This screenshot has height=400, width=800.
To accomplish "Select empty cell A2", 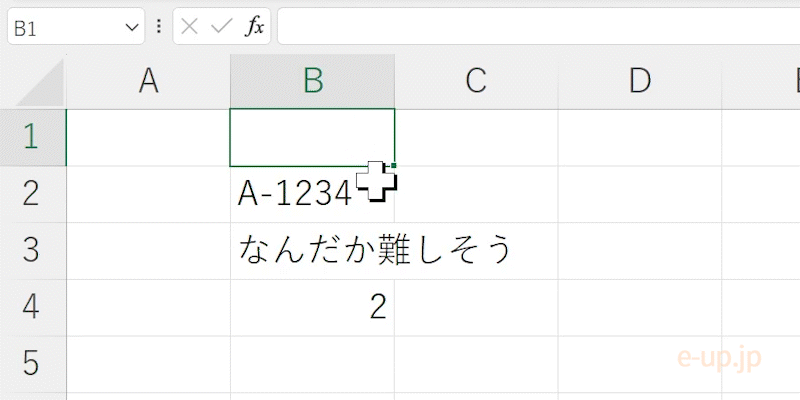I will [148, 194].
